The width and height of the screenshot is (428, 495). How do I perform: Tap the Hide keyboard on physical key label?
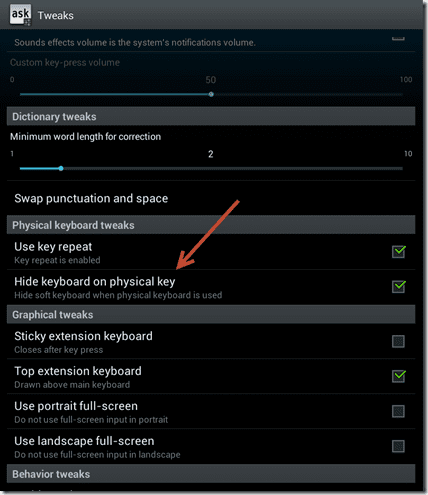[95, 282]
